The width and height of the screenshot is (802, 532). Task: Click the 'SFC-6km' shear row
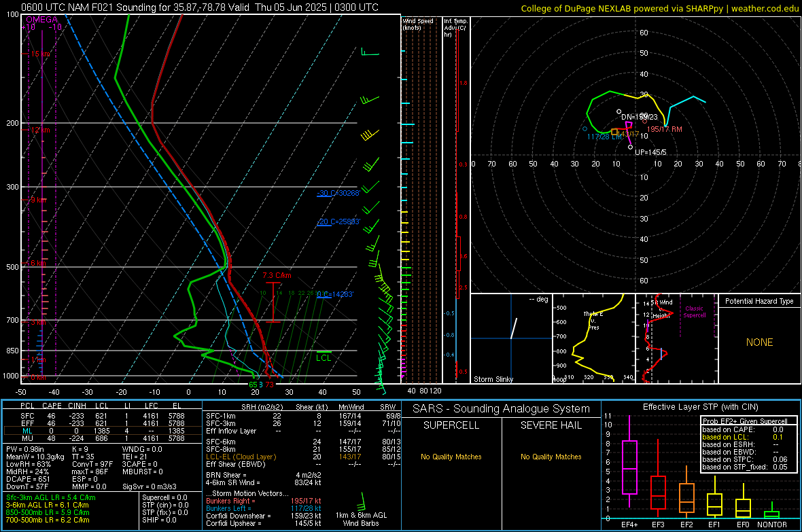coord(303,442)
